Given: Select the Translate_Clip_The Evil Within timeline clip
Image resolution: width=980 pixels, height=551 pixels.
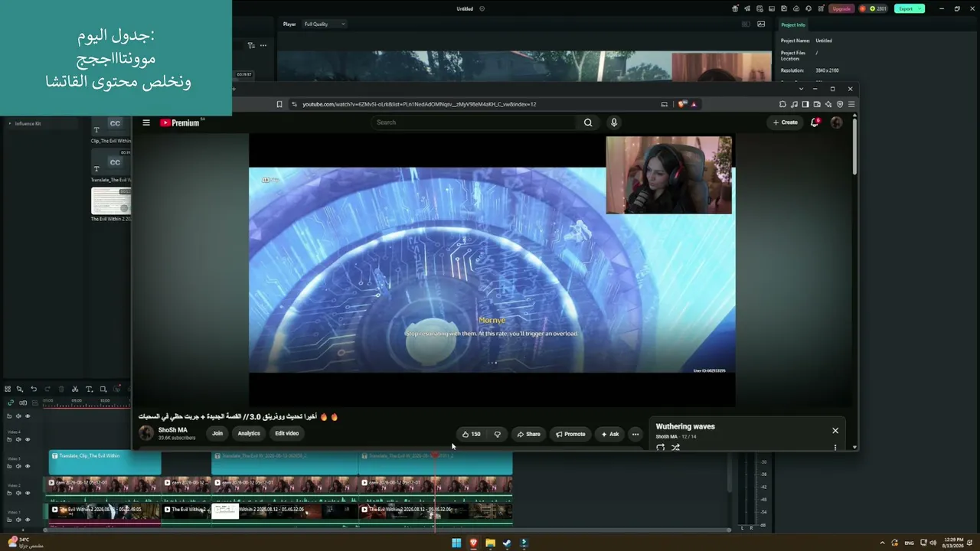Looking at the screenshot, I should coord(105,462).
